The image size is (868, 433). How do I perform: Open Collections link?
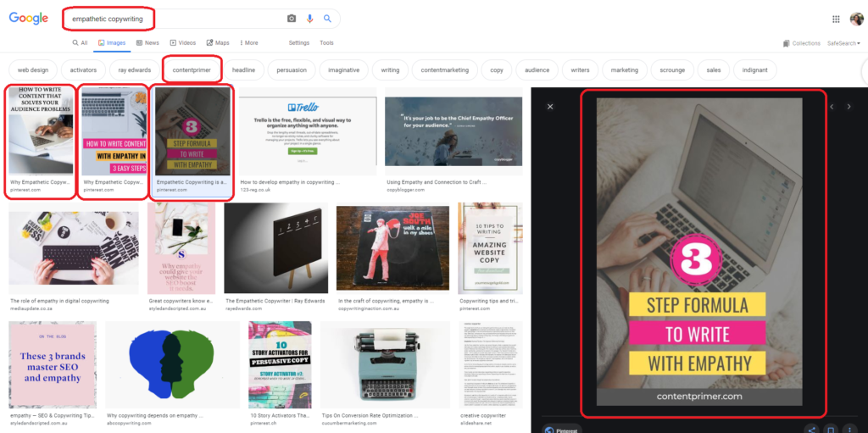[x=802, y=43]
